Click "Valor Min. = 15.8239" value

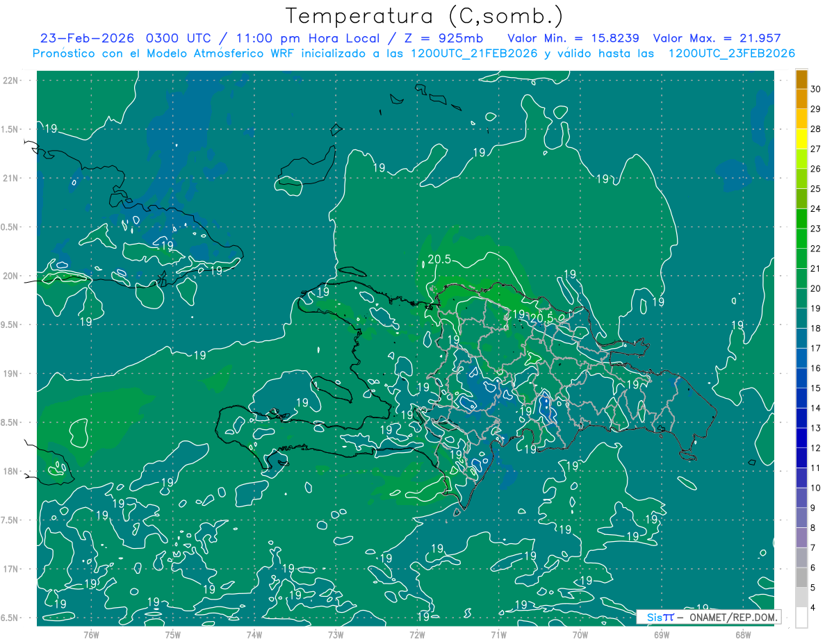point(574,38)
